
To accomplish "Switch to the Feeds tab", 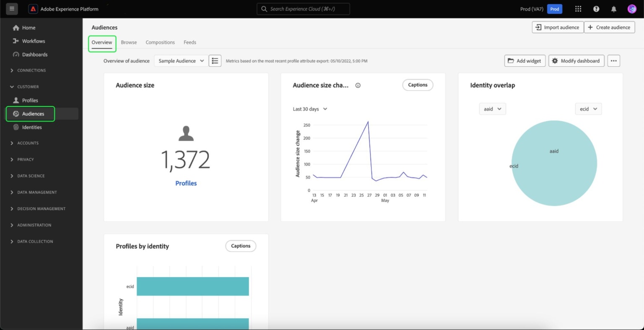I will (190, 42).
